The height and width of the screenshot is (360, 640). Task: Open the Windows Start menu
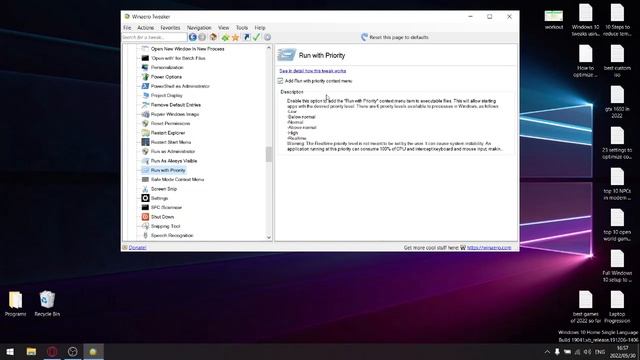[x=10, y=351]
